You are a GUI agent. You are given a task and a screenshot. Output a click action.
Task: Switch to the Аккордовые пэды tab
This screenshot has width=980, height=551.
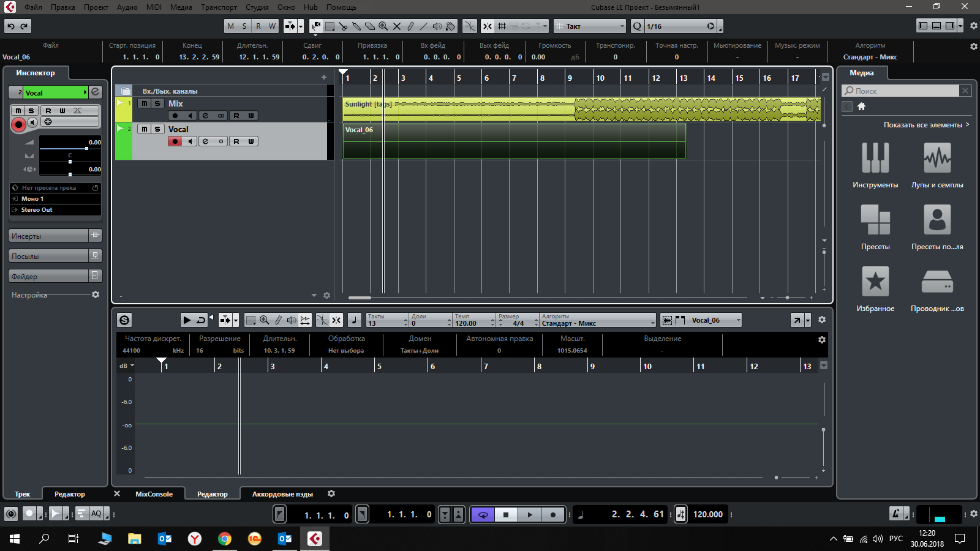282,494
